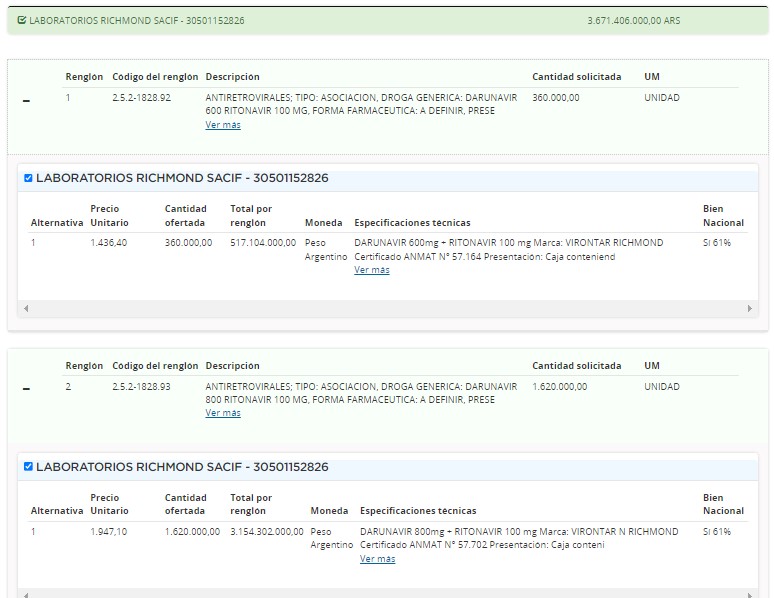Toggle LABORATORIOS RICHMOND checkbox in renglón 1 offer
This screenshot has width=774, height=598.
tap(28, 179)
